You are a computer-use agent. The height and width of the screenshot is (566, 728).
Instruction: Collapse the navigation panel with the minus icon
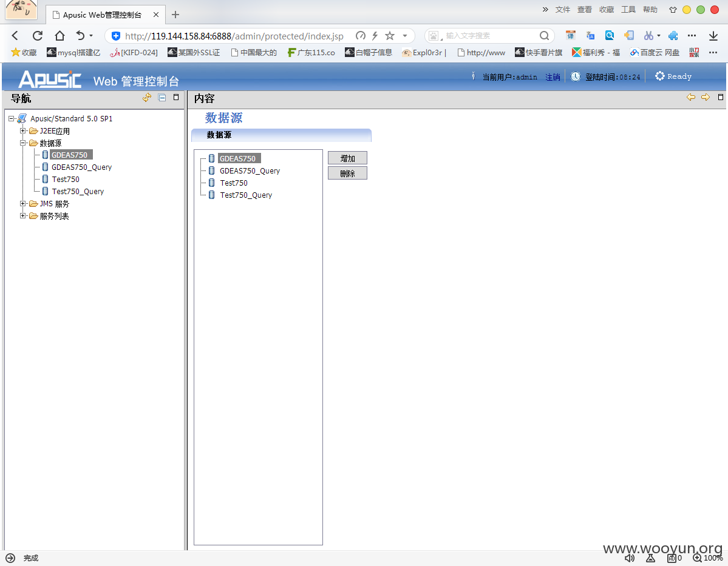click(162, 98)
